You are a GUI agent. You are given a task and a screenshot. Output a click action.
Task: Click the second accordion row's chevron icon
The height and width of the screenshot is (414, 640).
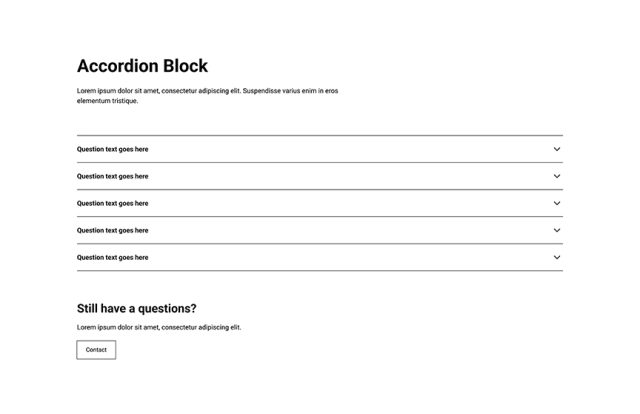pos(557,176)
